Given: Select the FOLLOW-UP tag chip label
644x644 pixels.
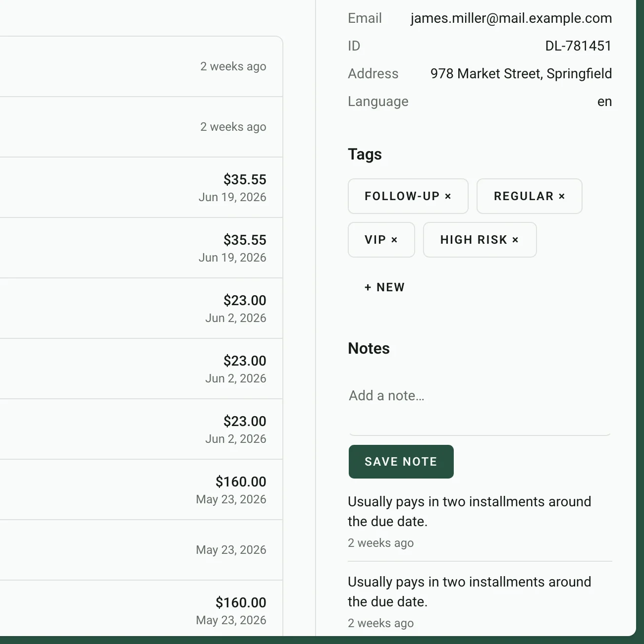Looking at the screenshot, I should tap(402, 196).
